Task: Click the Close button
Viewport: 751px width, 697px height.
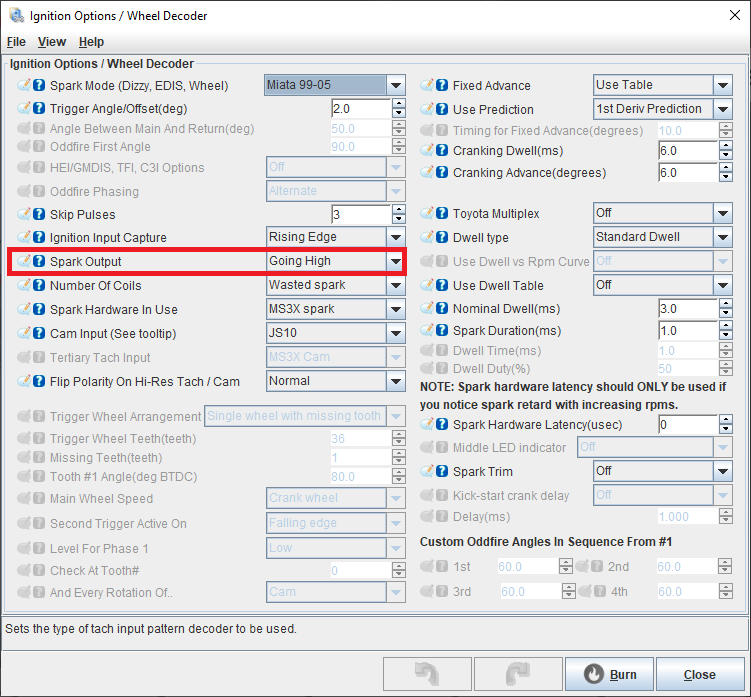Action: (x=699, y=674)
